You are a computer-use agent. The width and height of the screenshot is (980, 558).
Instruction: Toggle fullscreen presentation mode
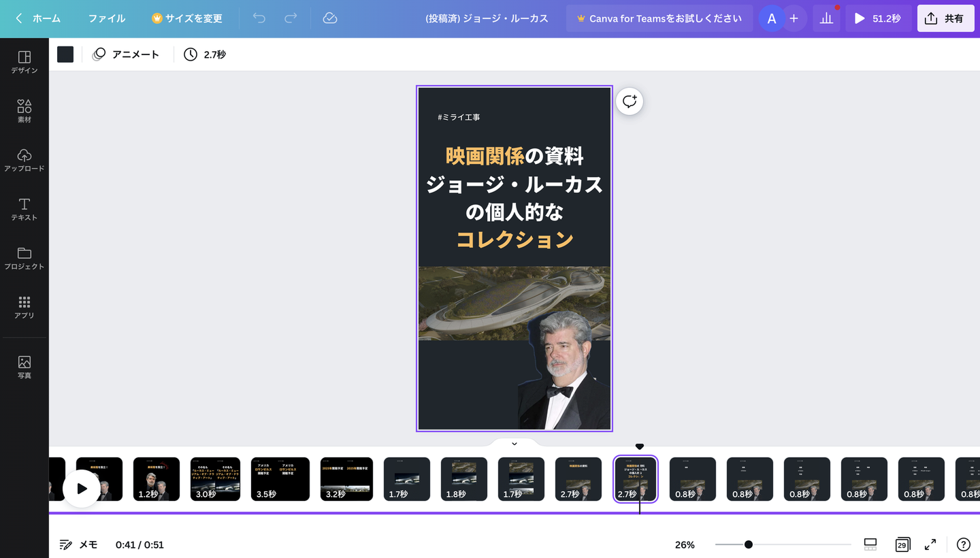[x=930, y=544]
